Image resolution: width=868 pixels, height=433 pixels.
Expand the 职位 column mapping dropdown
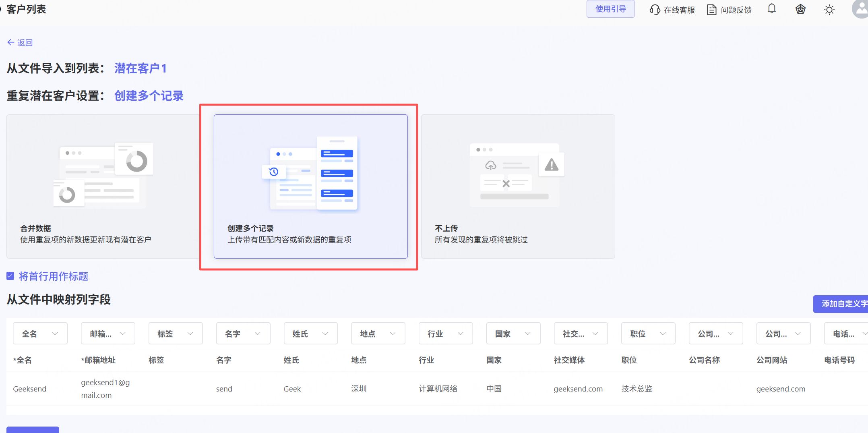648,334
